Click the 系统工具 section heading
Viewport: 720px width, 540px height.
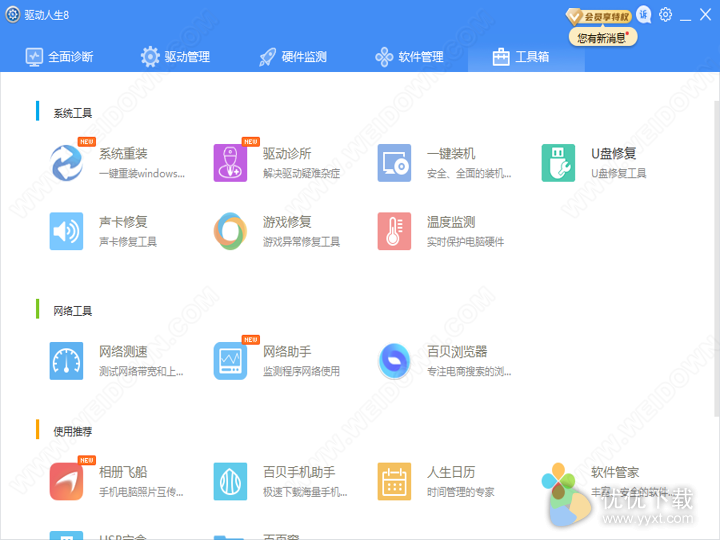tap(73, 113)
